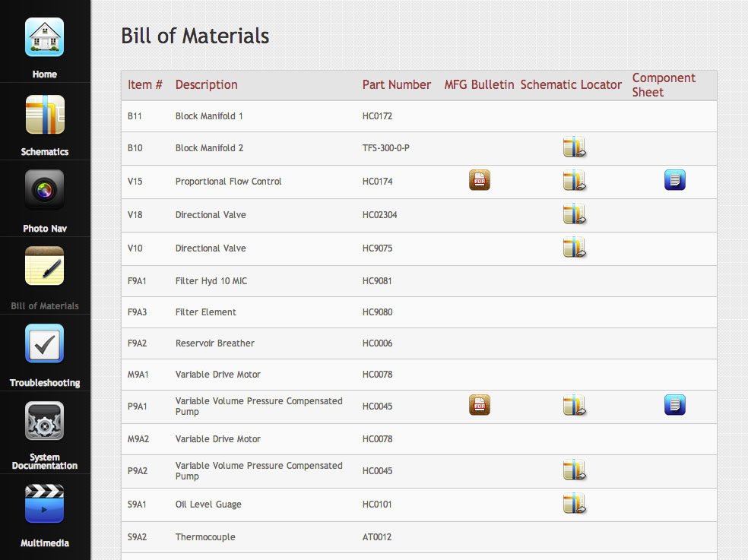Open the Home icon in sidebar
Screen dimensions: 748x560
click(44, 37)
